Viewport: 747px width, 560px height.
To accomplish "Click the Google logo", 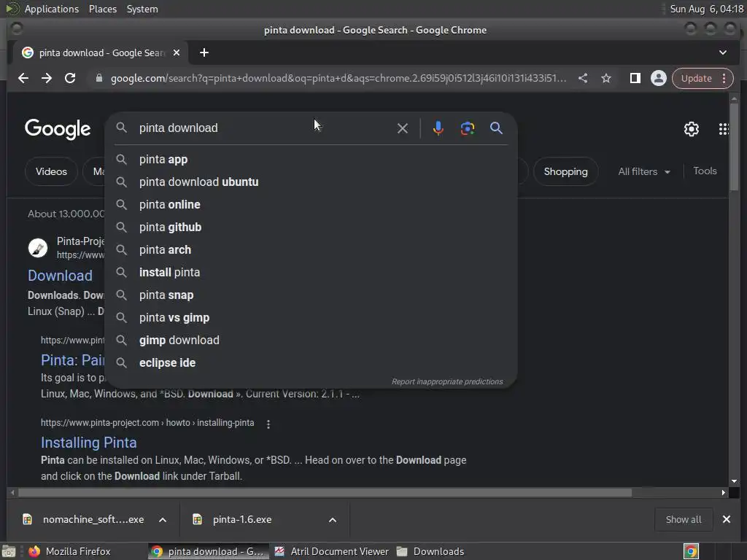I will tap(58, 128).
